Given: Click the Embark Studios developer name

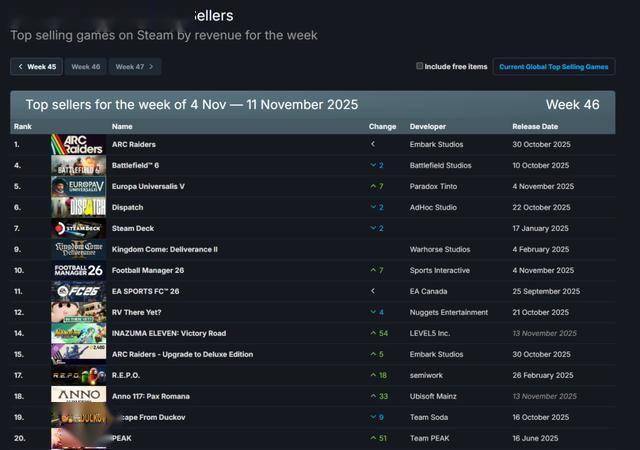Looking at the screenshot, I should point(439,144).
